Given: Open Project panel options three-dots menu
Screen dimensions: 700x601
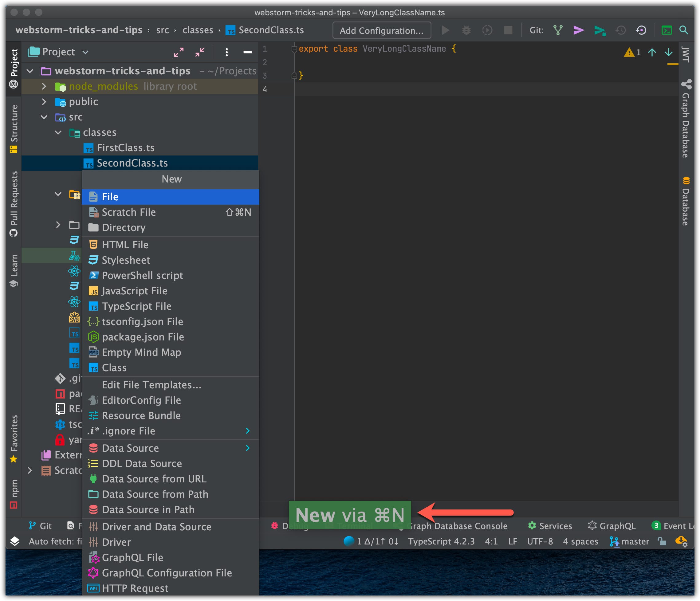Looking at the screenshot, I should (226, 52).
